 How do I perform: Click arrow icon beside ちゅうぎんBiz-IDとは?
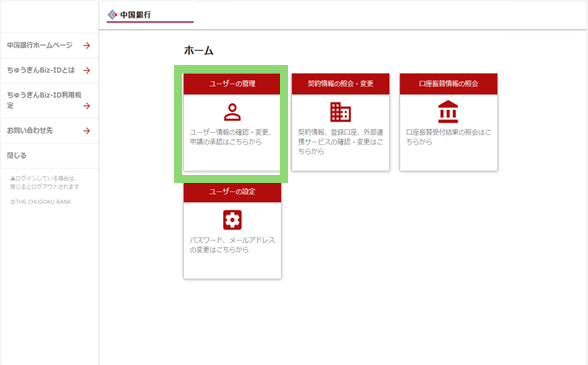pos(87,70)
